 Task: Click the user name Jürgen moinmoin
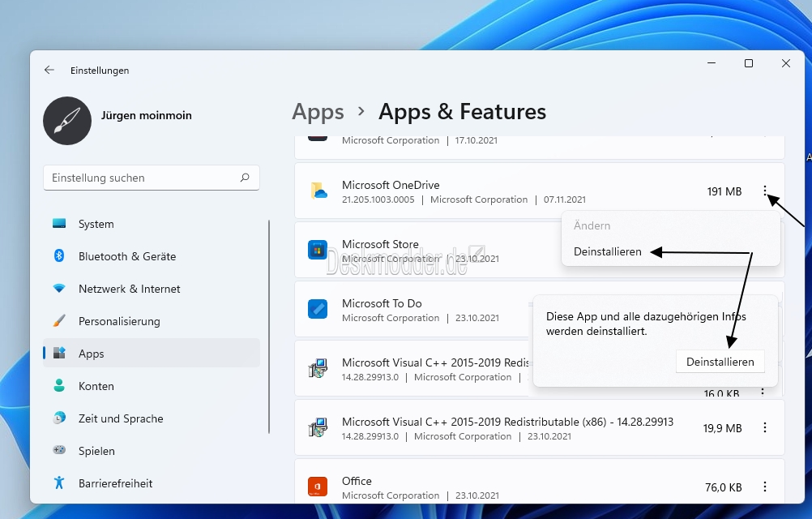pos(146,115)
